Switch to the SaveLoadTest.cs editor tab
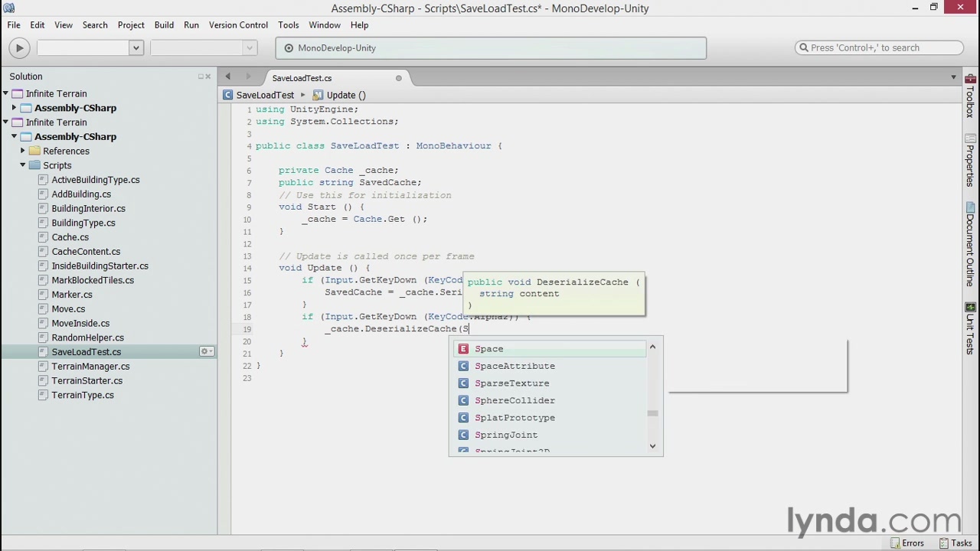The height and width of the screenshot is (551, 980). point(302,78)
